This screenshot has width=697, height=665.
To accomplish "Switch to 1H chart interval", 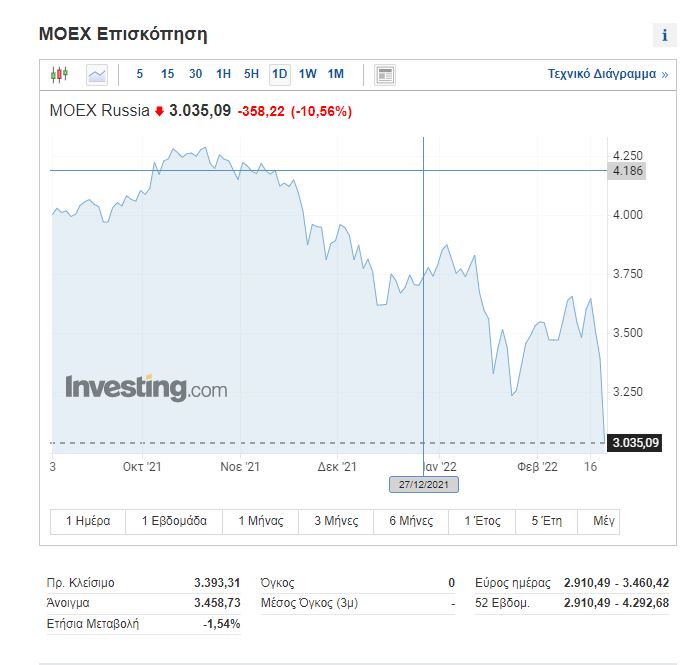I will click(223, 74).
